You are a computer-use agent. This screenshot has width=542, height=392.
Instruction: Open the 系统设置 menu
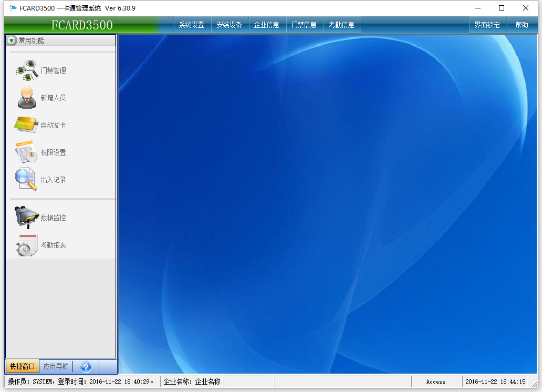pos(192,25)
